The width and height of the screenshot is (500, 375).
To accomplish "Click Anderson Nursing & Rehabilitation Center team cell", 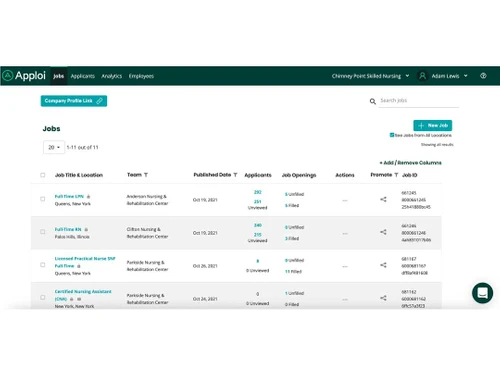I will (147, 200).
